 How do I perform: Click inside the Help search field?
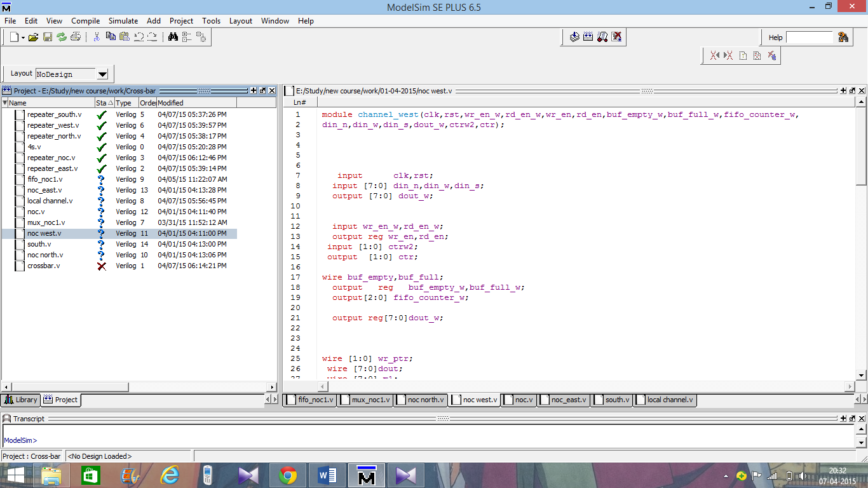click(x=810, y=37)
